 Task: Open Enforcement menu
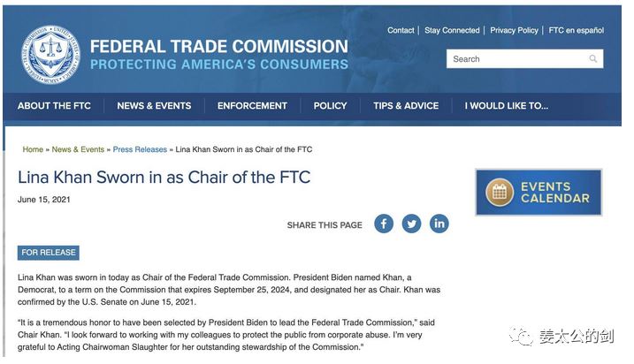tap(252, 106)
